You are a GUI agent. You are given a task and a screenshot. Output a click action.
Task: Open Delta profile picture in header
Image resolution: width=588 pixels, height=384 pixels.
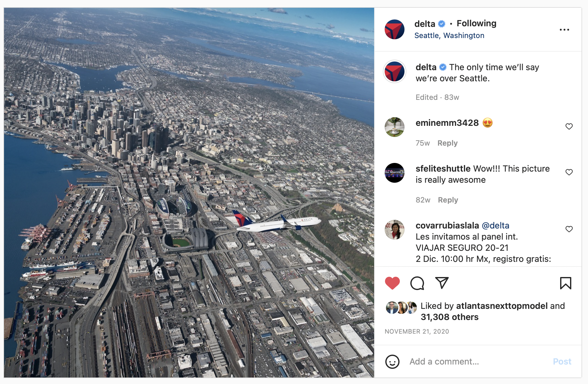tap(394, 29)
